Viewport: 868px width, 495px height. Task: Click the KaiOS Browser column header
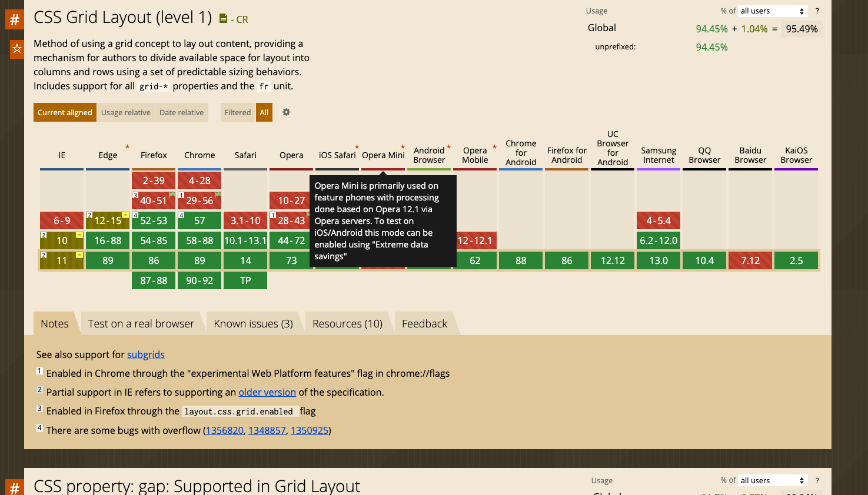click(x=796, y=155)
